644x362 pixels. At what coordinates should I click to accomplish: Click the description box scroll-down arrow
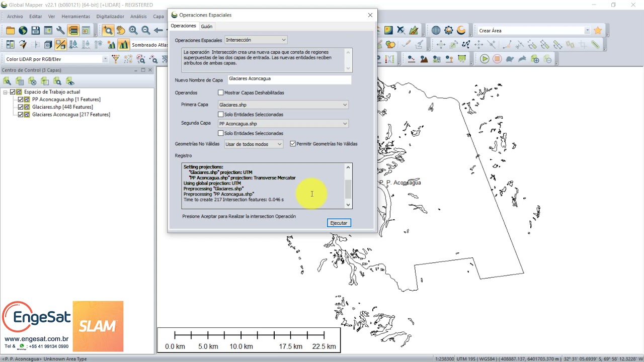click(348, 68)
